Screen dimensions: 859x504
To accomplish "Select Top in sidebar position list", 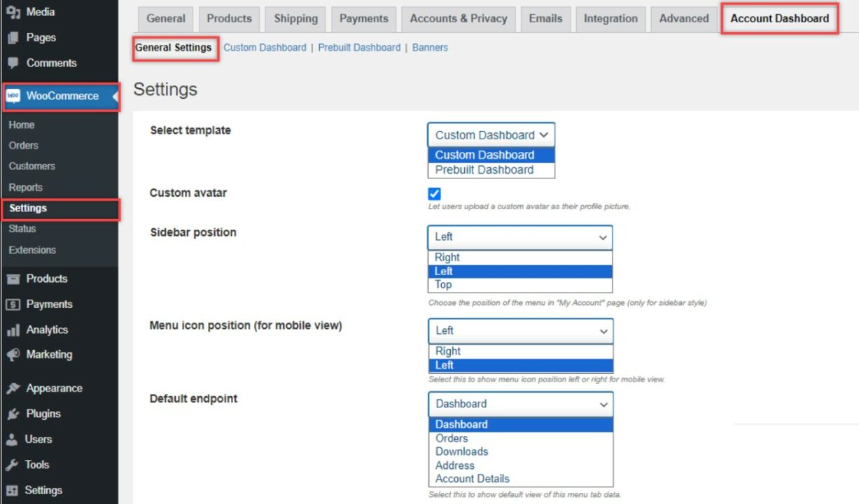I will (x=443, y=285).
